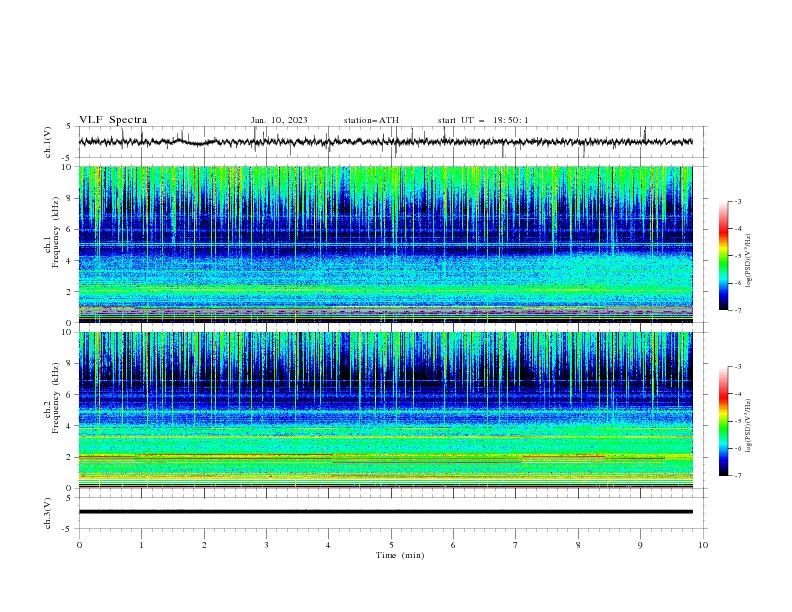
Task: Click the ch.1 colorbar "log(PSD)" unit label
Action: (749, 261)
